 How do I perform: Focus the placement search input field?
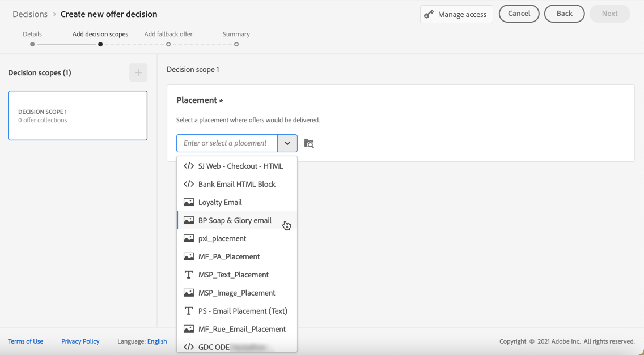tap(227, 143)
